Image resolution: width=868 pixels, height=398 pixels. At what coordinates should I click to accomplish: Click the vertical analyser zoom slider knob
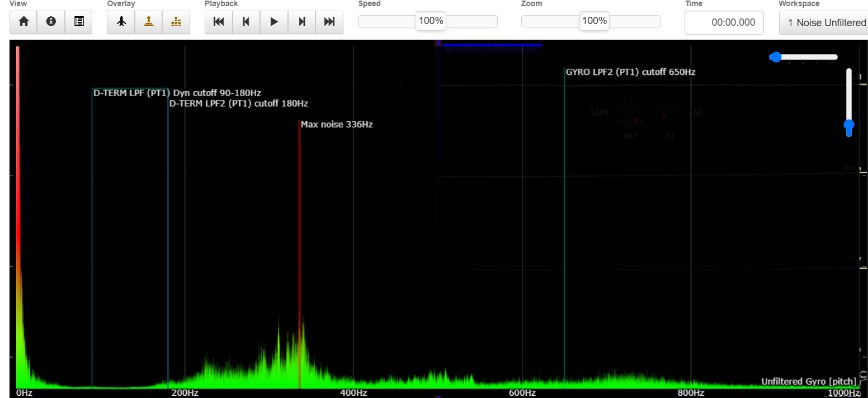pos(849,125)
